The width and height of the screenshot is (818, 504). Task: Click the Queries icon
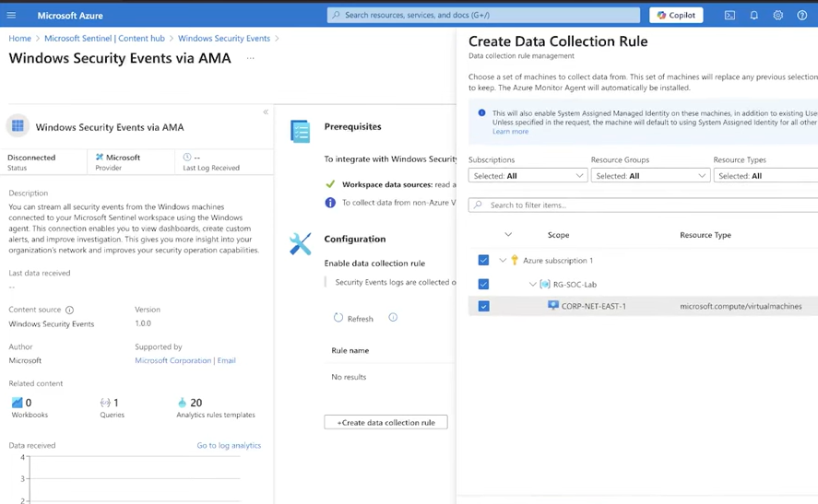[105, 403]
